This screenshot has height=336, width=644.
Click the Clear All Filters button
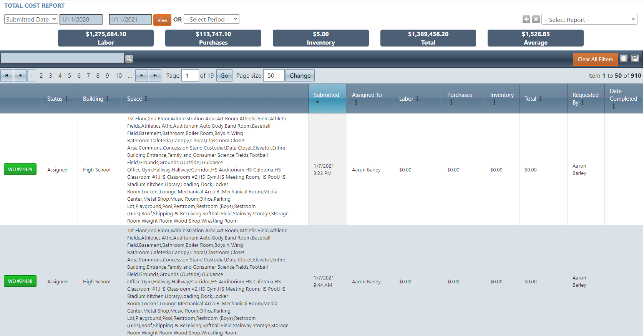(595, 59)
